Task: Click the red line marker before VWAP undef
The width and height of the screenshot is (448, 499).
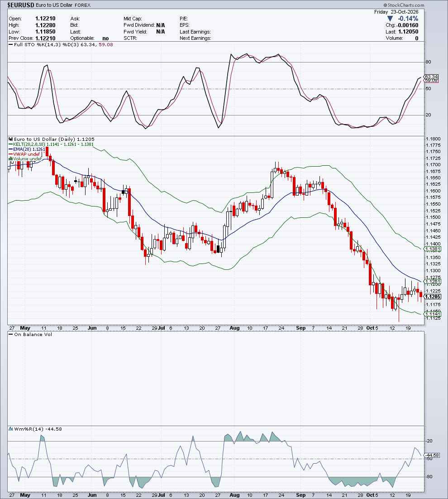Action: [x=11, y=154]
